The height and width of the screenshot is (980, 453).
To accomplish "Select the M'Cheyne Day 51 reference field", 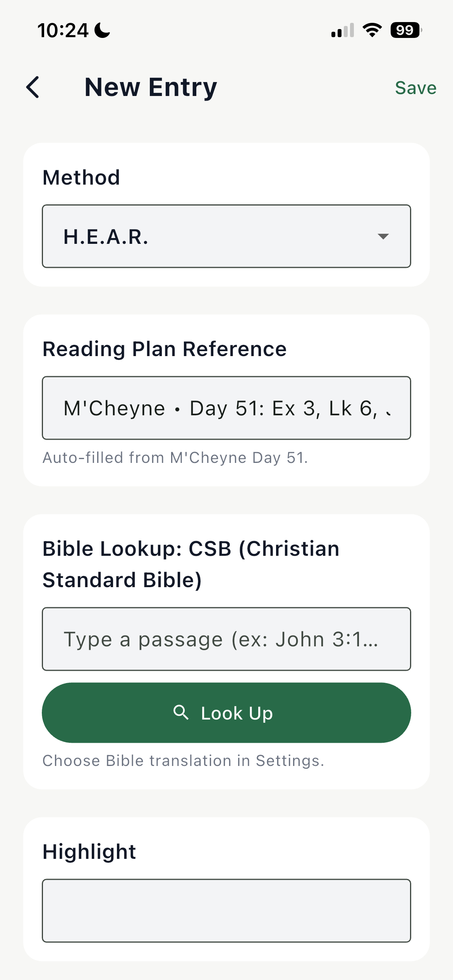I will [x=226, y=408].
